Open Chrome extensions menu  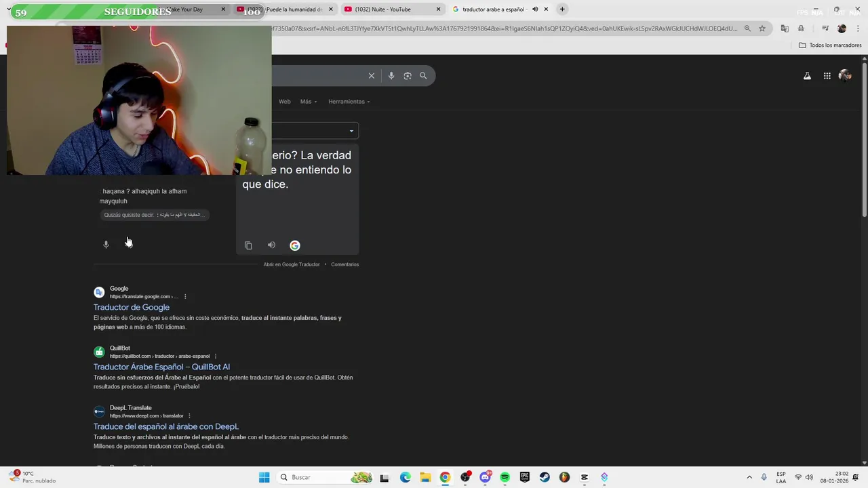(x=801, y=28)
